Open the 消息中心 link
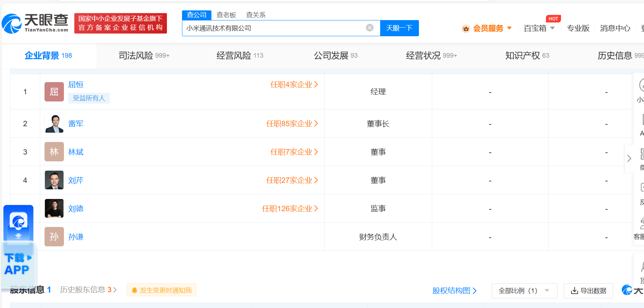644x308 pixels. [615, 28]
